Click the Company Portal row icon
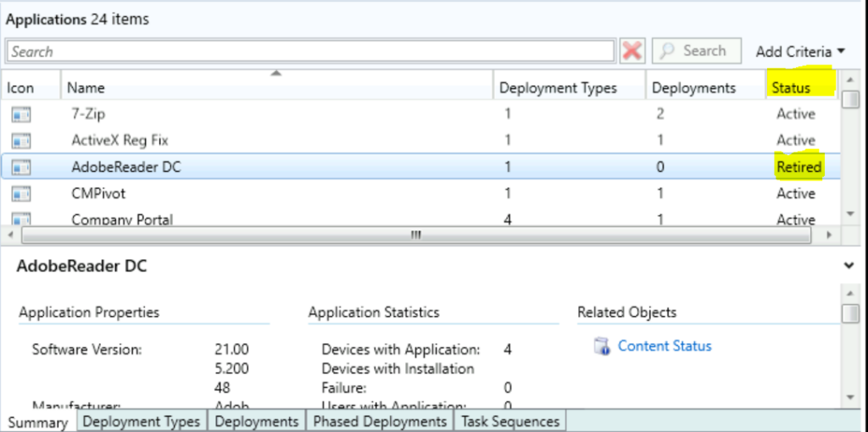Image resolution: width=868 pixels, height=432 pixels. click(x=21, y=219)
